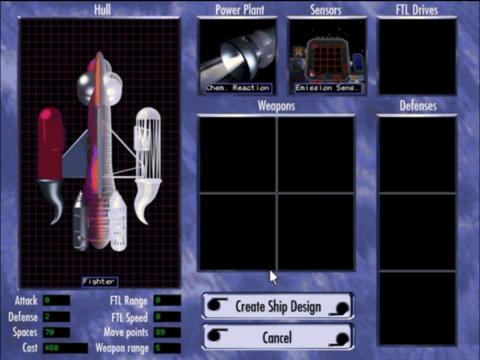480x360 pixels.
Task: Select the Chem. Reaction power plant image
Action: click(x=238, y=57)
